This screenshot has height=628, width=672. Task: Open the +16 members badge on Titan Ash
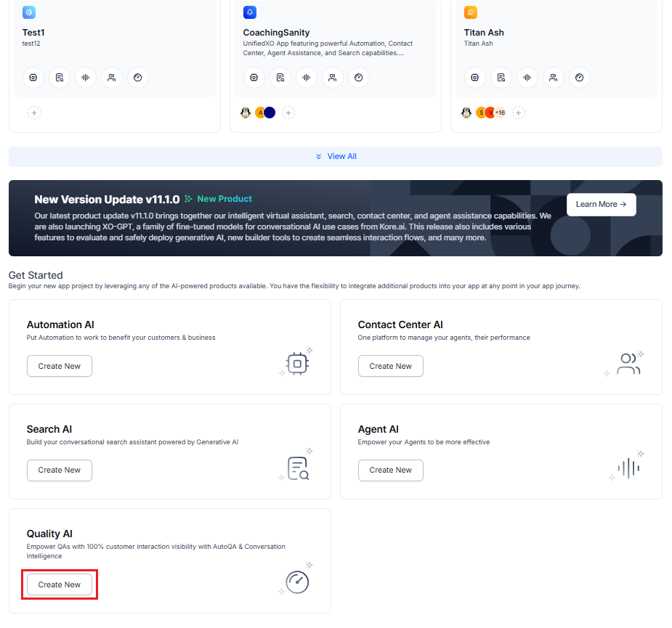(x=500, y=113)
